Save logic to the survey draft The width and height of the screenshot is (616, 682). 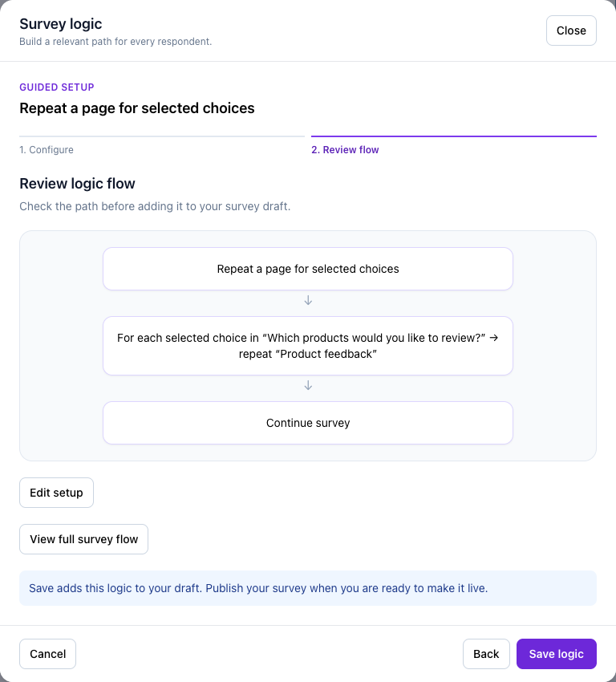(x=556, y=654)
